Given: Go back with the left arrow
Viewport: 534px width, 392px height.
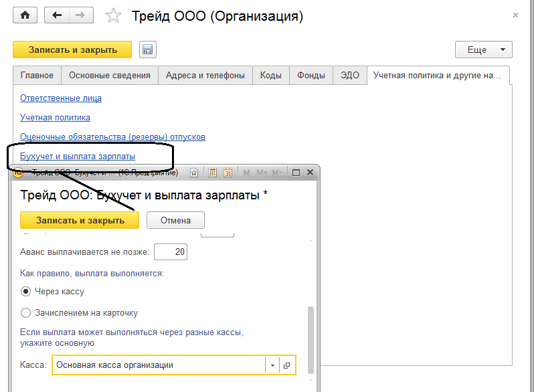Looking at the screenshot, I should (x=57, y=16).
